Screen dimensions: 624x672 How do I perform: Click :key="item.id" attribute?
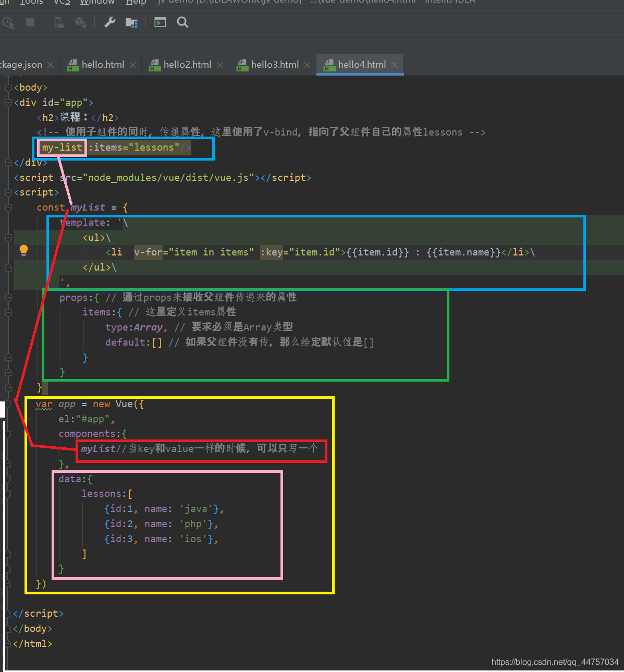[x=300, y=252]
